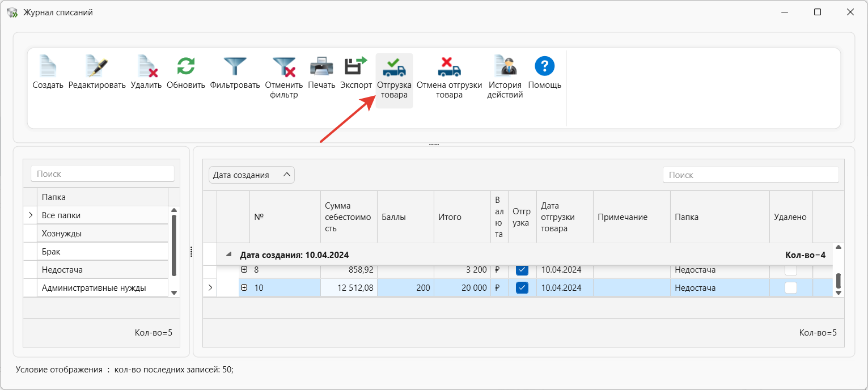Click the 12 512,08 cost cell

tap(349, 288)
